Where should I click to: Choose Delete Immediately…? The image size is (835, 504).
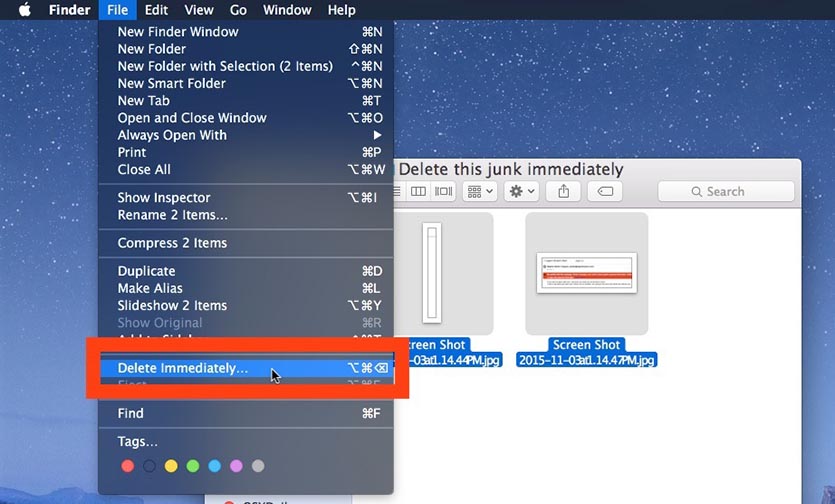click(246, 368)
